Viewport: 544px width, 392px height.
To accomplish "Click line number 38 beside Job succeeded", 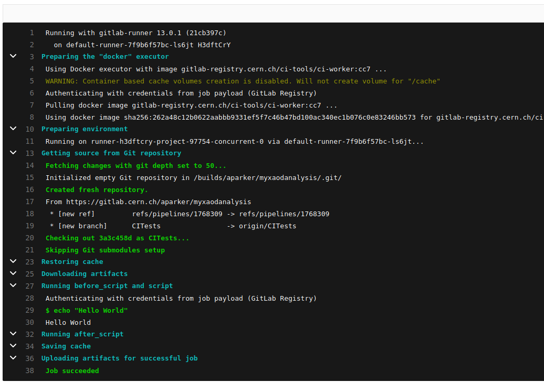I will [30, 370].
